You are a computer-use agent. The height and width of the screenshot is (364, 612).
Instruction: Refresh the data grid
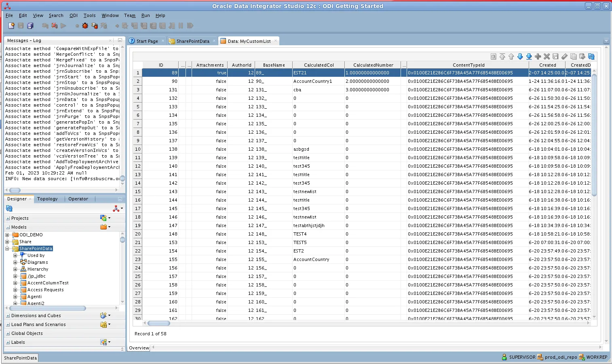591,57
